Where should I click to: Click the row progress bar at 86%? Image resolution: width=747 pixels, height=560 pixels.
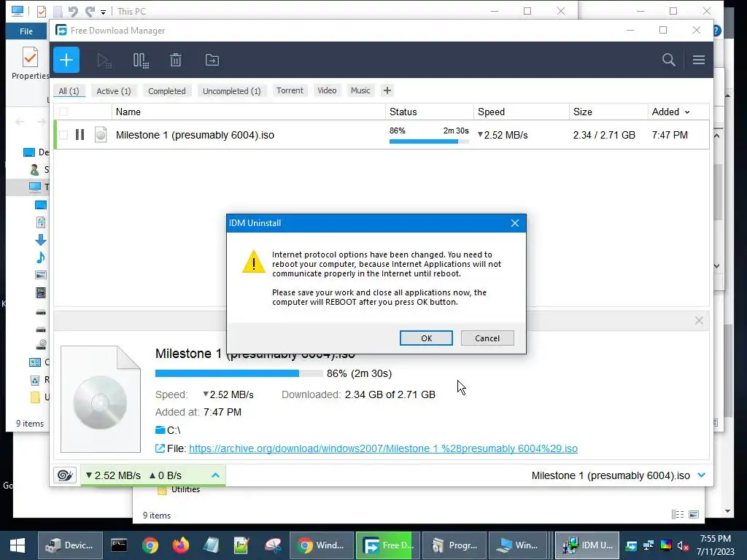tap(429, 141)
